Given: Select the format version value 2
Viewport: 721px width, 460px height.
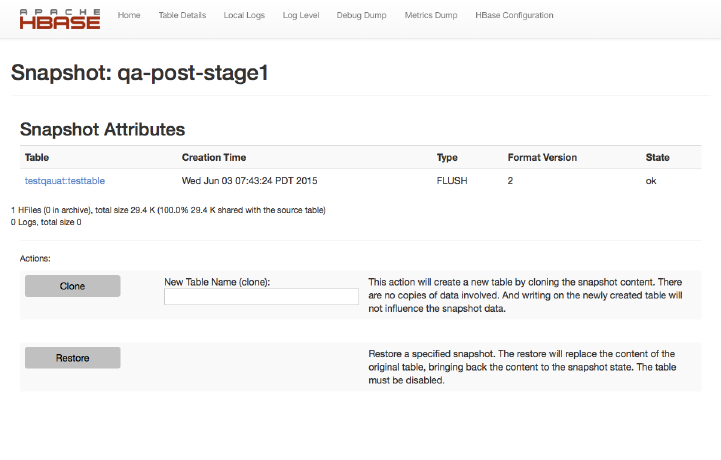Looking at the screenshot, I should tap(510, 181).
